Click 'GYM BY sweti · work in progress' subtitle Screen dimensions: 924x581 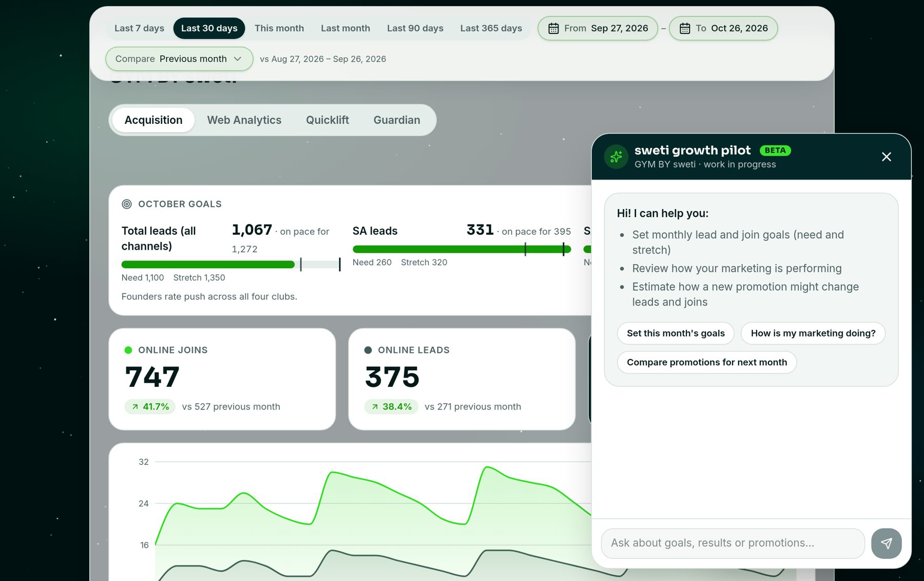(x=705, y=164)
